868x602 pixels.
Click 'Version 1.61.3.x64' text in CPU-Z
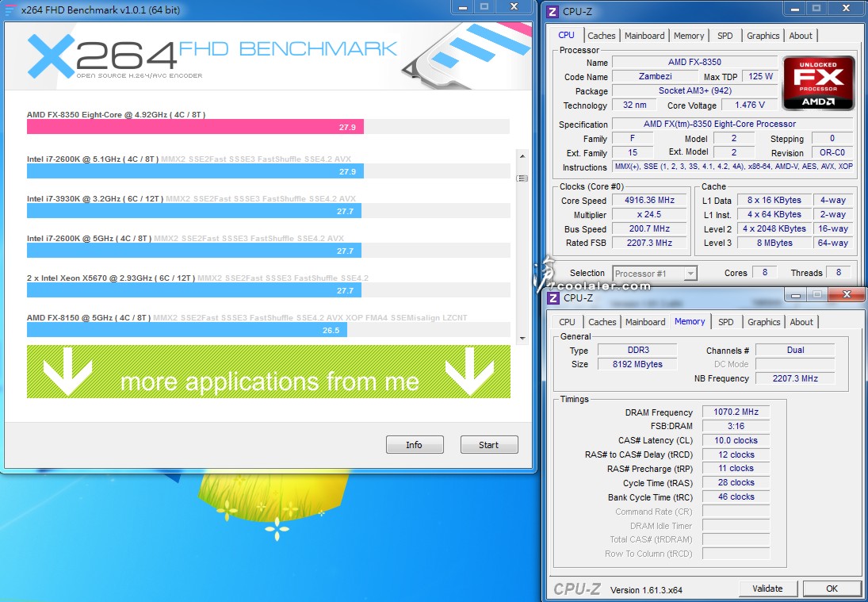point(646,590)
